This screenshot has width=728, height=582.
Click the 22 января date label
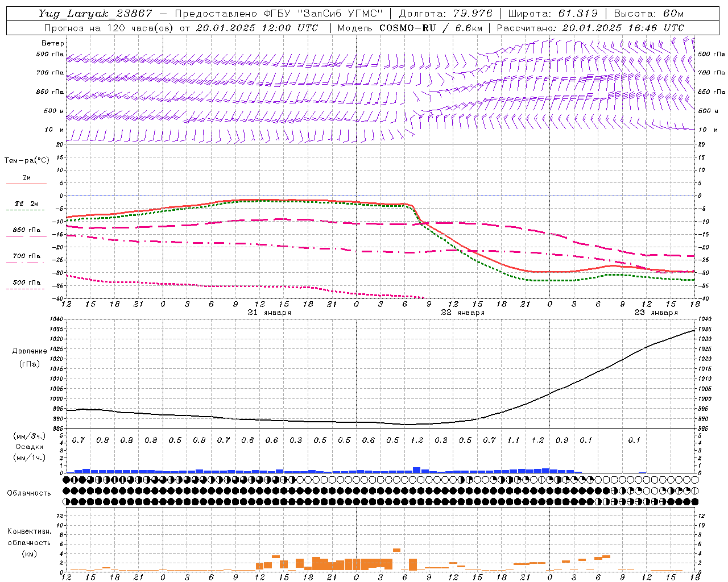coord(463,313)
